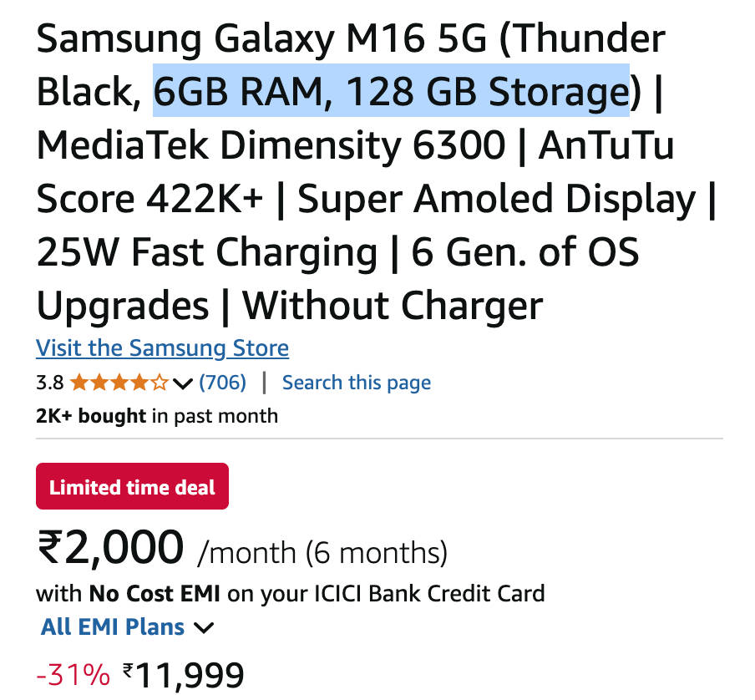
Task: Click the 3.8 rating number
Action: point(50,383)
